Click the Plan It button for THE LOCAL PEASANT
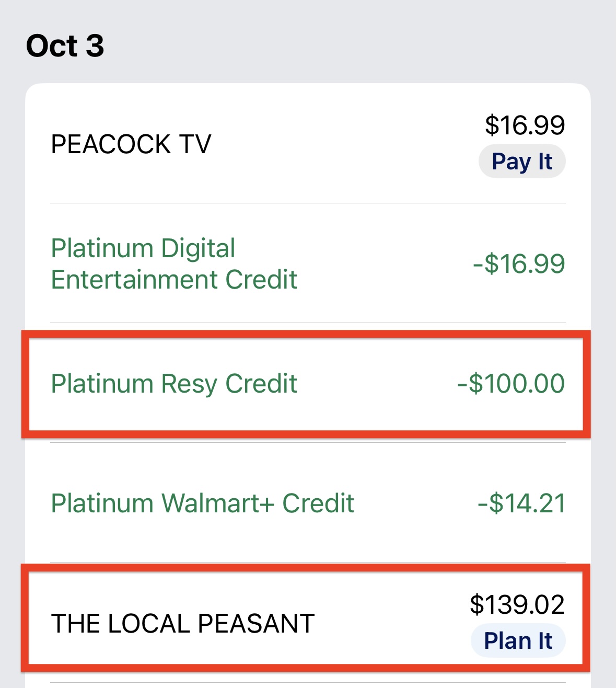This screenshot has width=616, height=688. pos(517,639)
